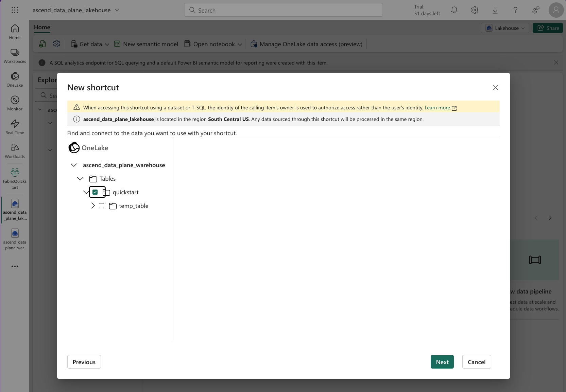Collapse the explorer root tree node
Screen dimensions: 566x392
point(40,110)
